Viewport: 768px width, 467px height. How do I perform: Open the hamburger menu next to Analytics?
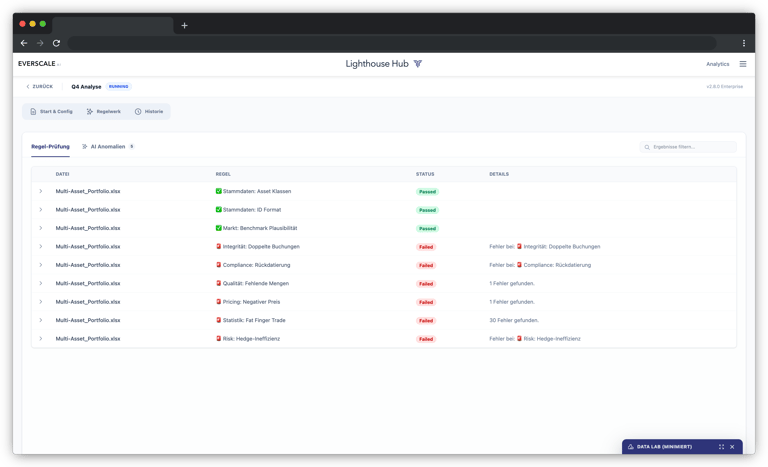(x=743, y=64)
